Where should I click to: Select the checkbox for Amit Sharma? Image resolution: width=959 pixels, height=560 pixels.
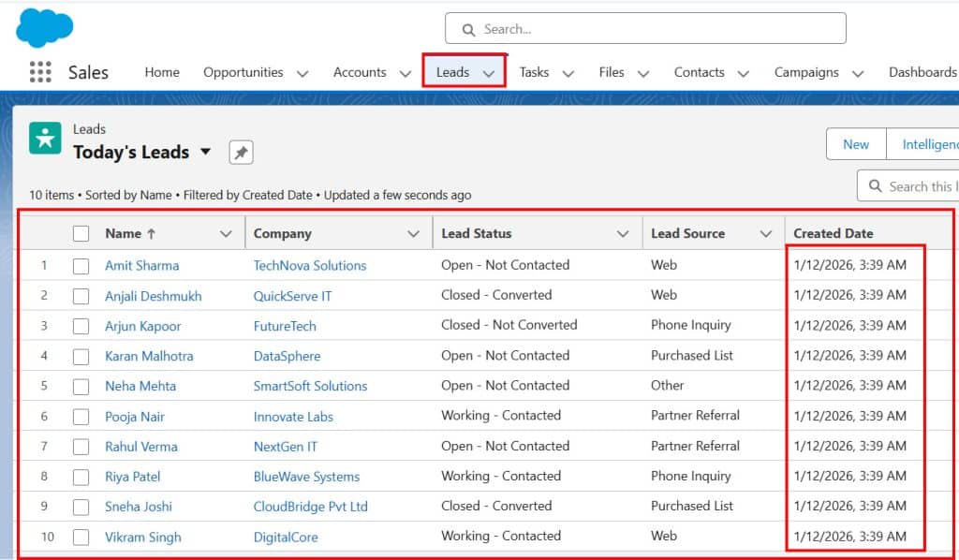[81, 265]
